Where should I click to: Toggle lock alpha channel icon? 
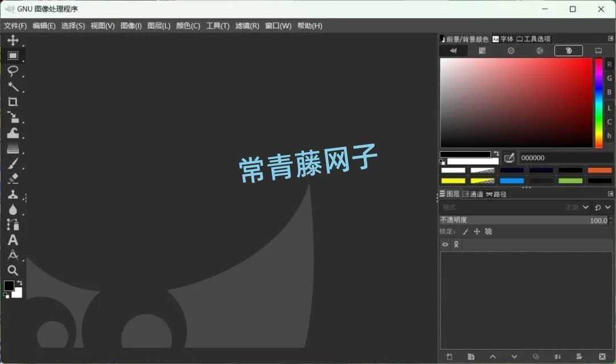point(488,231)
